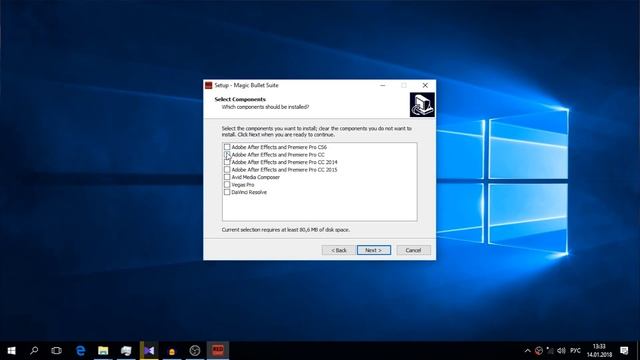640x360 pixels.
Task: Open the clock and calendar flyout
Action: coord(599,351)
